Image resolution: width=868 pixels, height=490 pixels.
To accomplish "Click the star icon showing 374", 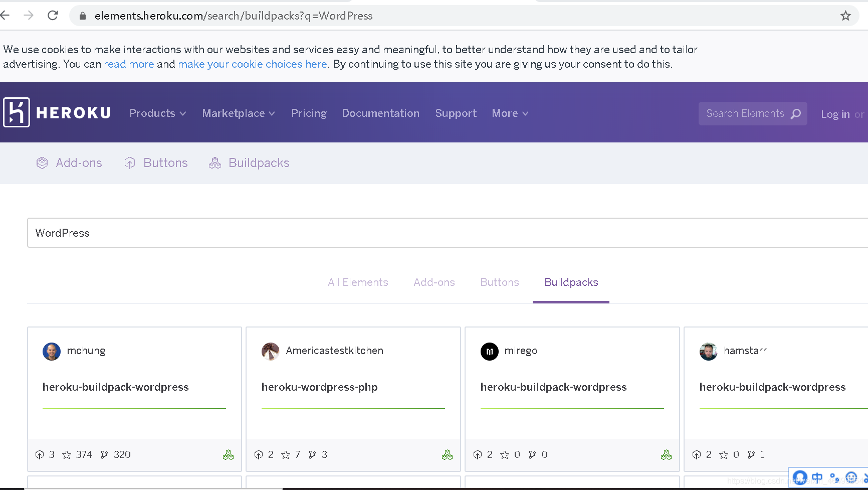I will click(67, 455).
